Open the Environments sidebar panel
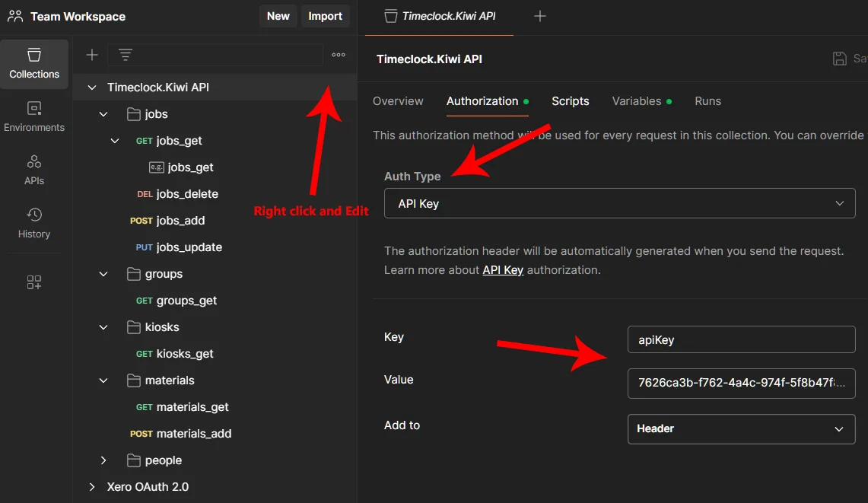868x503 pixels. click(34, 117)
